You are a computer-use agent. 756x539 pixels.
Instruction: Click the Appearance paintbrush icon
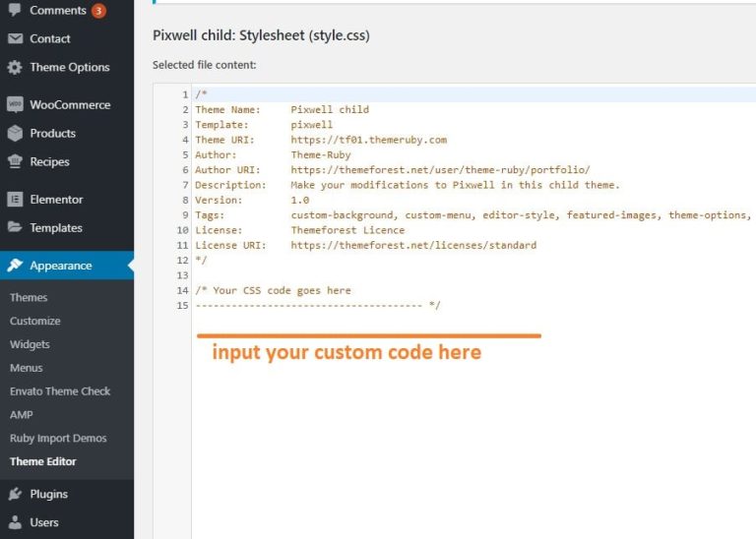click(15, 265)
